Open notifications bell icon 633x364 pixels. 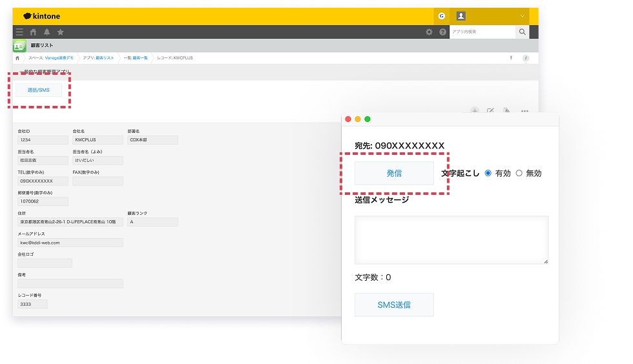click(x=47, y=32)
